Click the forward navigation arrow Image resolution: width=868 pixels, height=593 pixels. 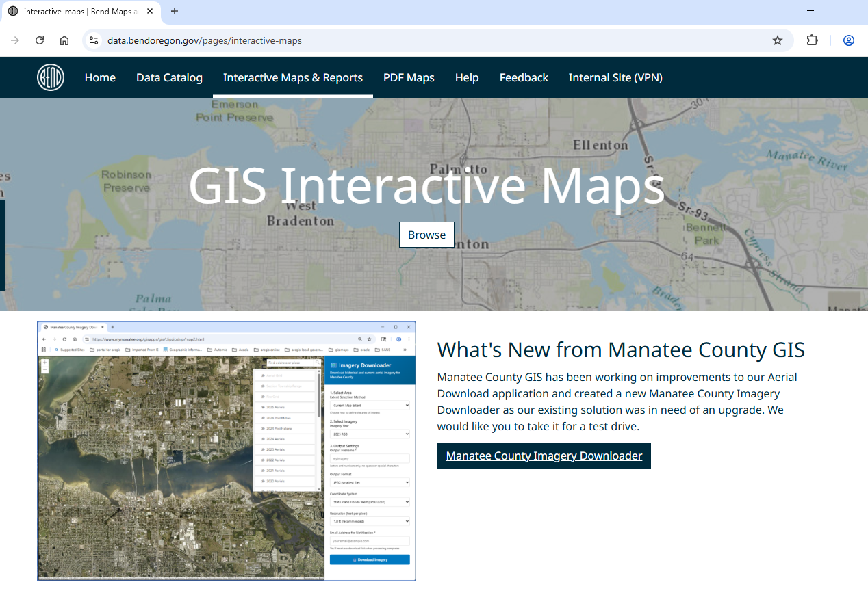pyautogui.click(x=15, y=40)
